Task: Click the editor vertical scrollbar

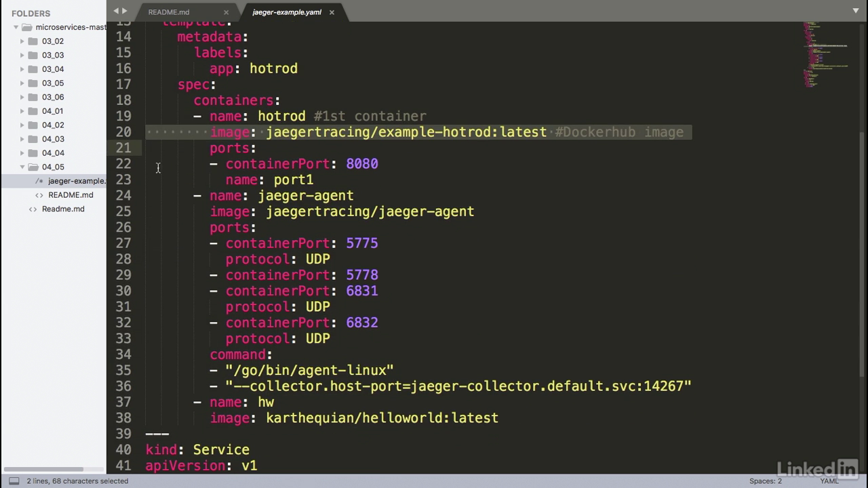Action: click(x=863, y=254)
